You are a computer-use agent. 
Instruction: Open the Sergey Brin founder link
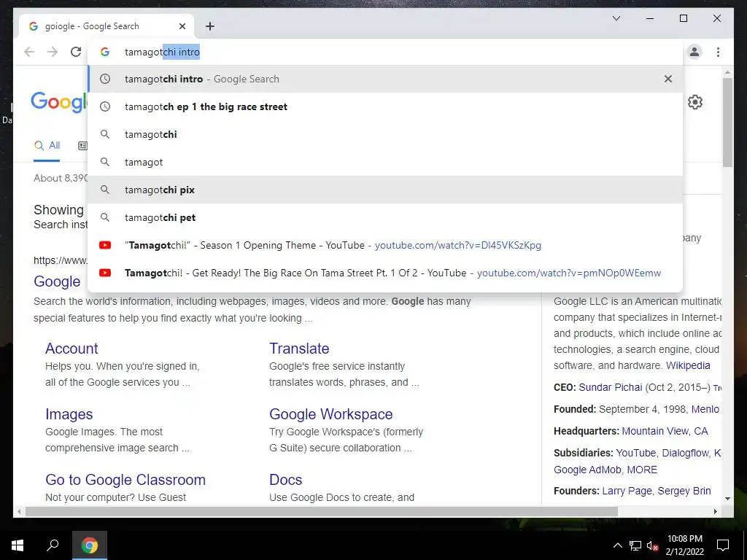coord(684,491)
